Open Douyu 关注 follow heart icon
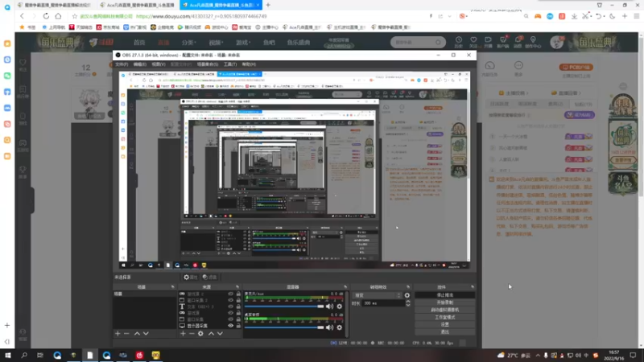The height and width of the screenshot is (362, 644). [x=473, y=42]
